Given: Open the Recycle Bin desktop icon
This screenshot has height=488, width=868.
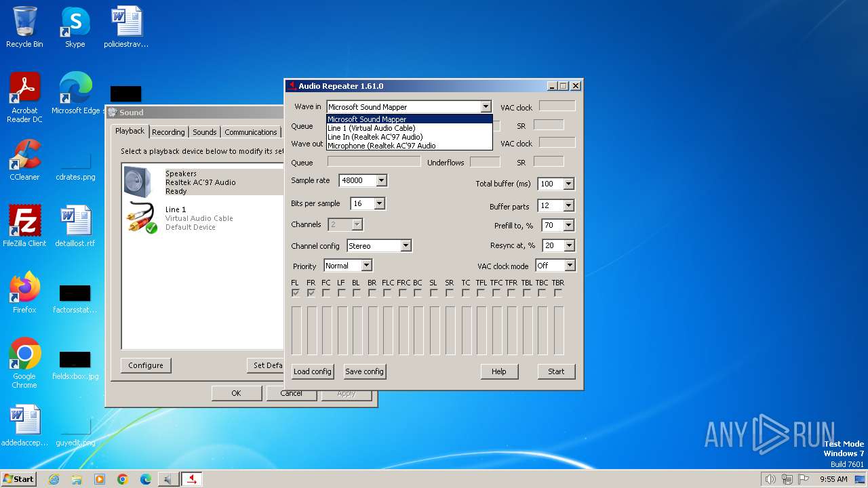Looking at the screenshot, I should (x=24, y=27).
